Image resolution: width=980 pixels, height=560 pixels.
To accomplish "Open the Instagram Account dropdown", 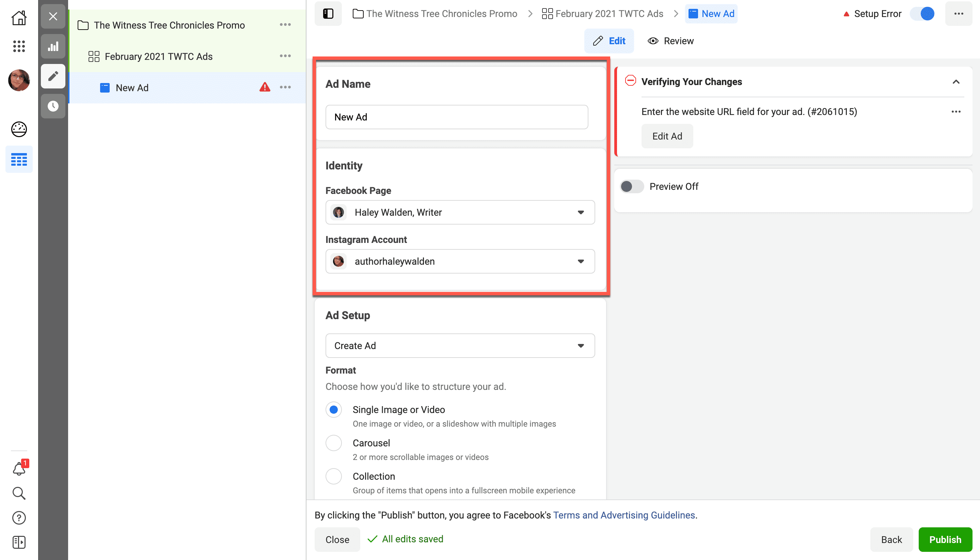I will 460,262.
